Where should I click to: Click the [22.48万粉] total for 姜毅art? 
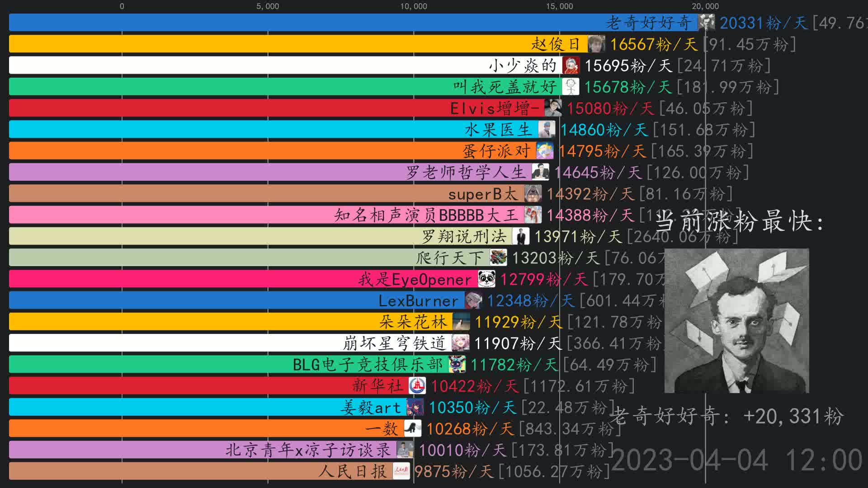pos(569,408)
